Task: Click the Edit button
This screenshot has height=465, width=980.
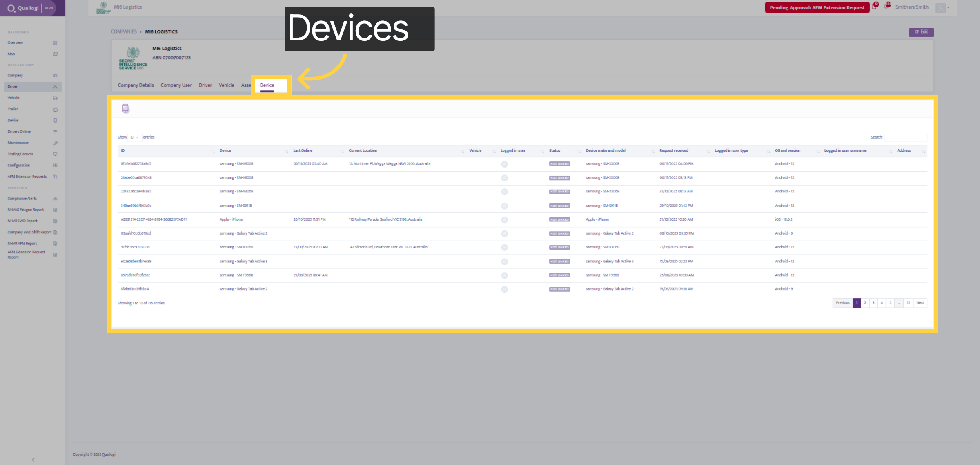Action: tap(921, 32)
